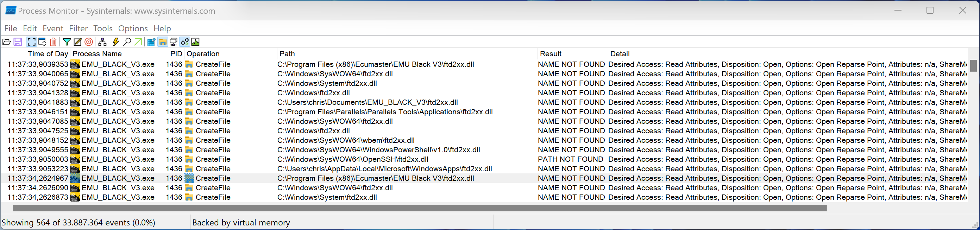
Task: Click the process icon in the 11:37:34,2624967 row
Action: (75, 179)
